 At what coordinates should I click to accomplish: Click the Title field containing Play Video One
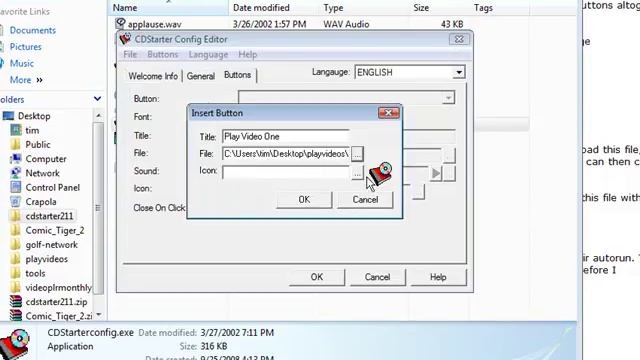click(286, 137)
